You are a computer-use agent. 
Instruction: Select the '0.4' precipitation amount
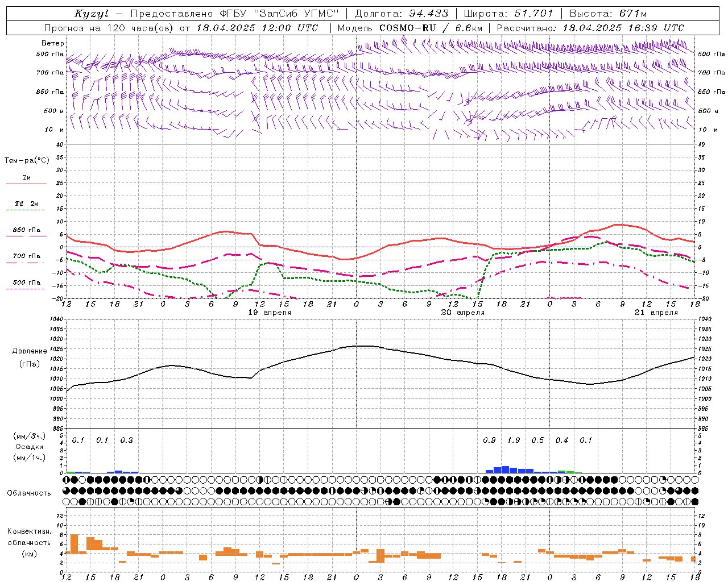click(562, 440)
